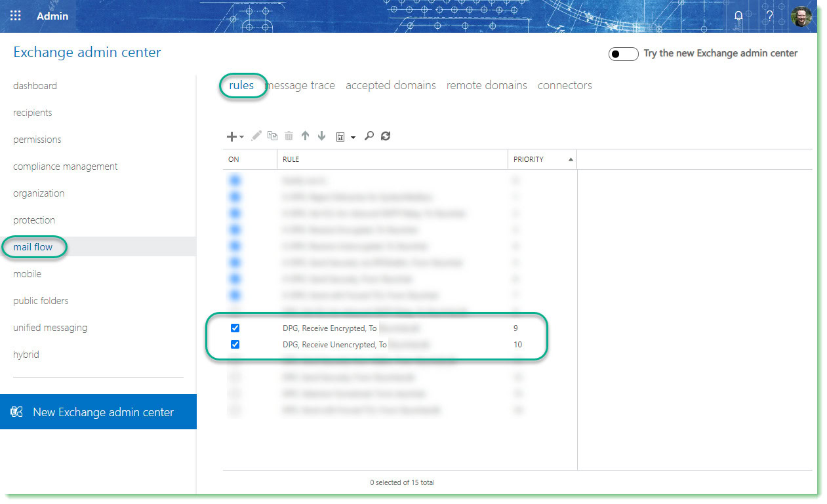The image size is (827, 504).
Task: Uncheck DPG, Receive Encrypted rule checkbox
Action: (x=235, y=328)
